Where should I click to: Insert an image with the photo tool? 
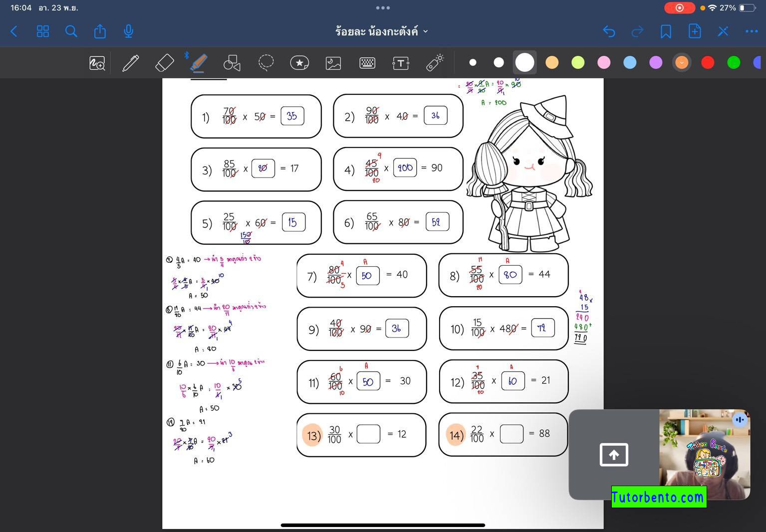coord(333,63)
